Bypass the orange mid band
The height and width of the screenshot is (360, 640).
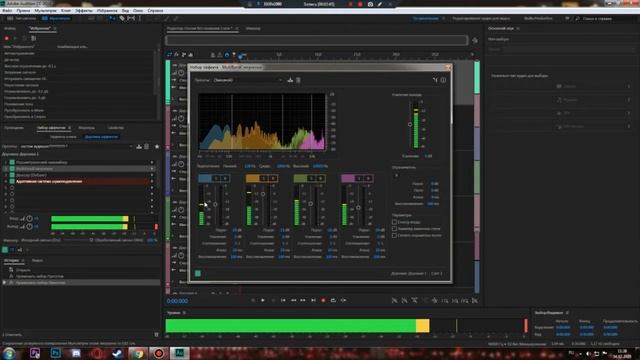(x=273, y=178)
